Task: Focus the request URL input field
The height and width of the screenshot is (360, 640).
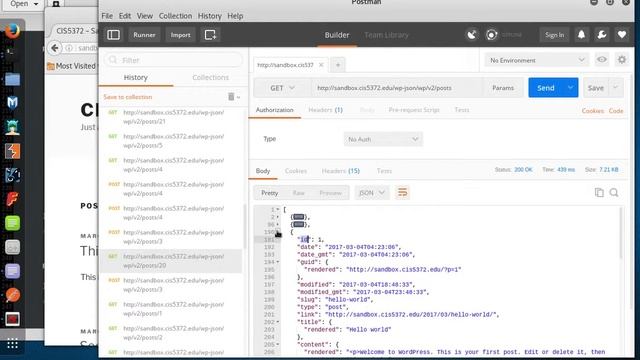Action: [x=397, y=88]
